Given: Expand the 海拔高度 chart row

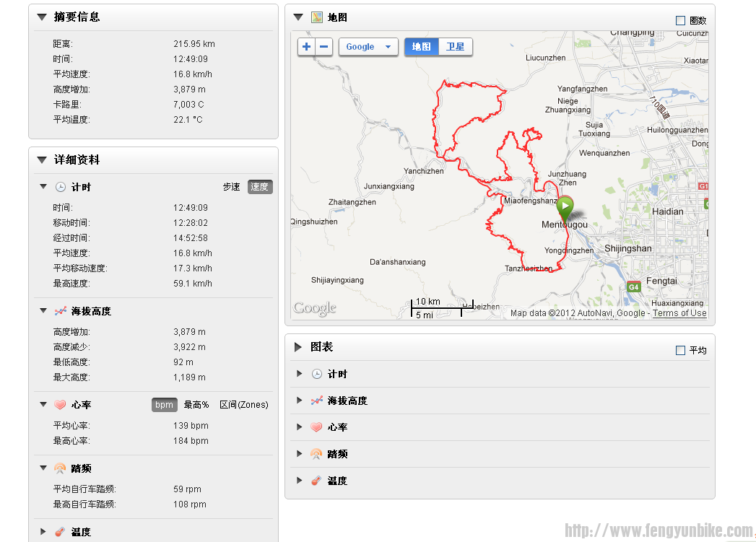Looking at the screenshot, I should (x=300, y=401).
